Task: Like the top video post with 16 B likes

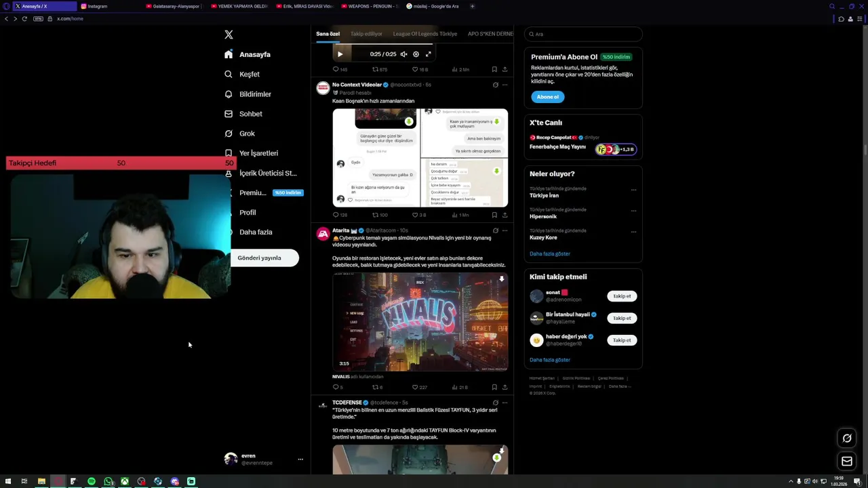Action: [420, 69]
